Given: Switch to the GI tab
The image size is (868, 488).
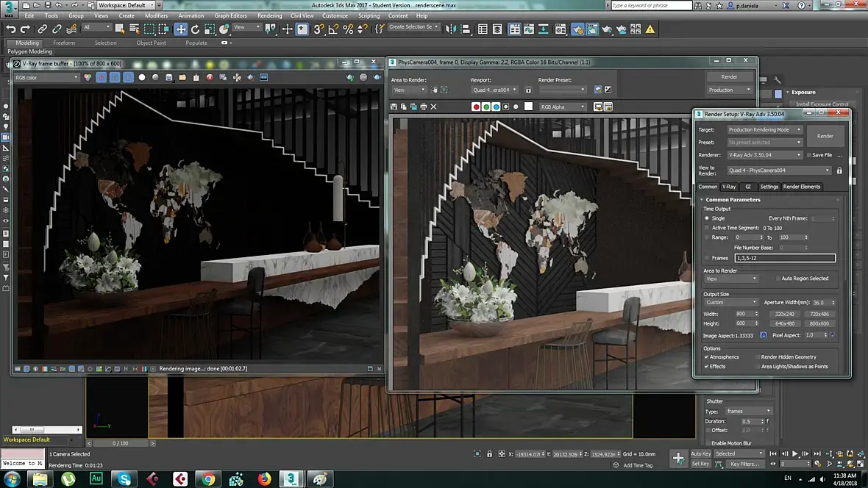Looking at the screenshot, I should point(748,187).
